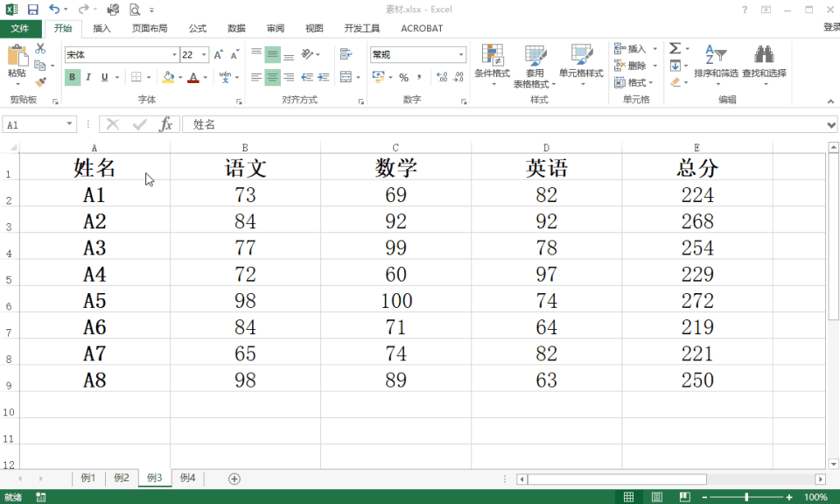
Task: Click the AutoSum sigma icon
Action: click(x=675, y=49)
